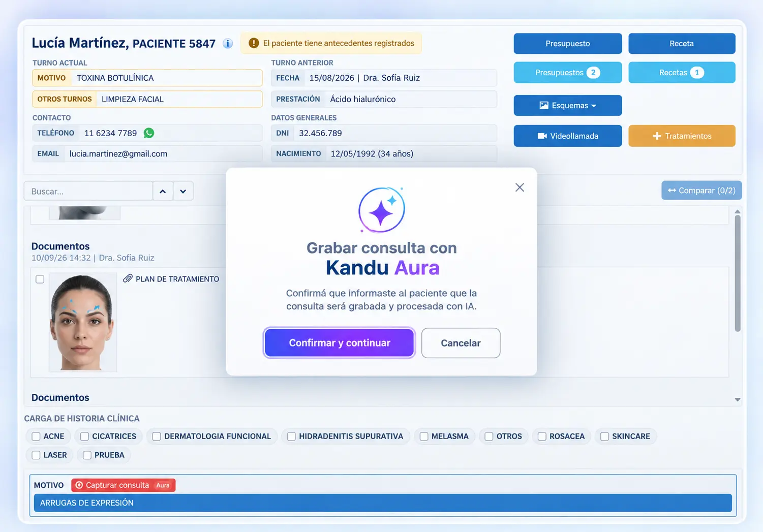Click phone number 11 6234 7789
Screen dimensions: 763x532
(110, 133)
